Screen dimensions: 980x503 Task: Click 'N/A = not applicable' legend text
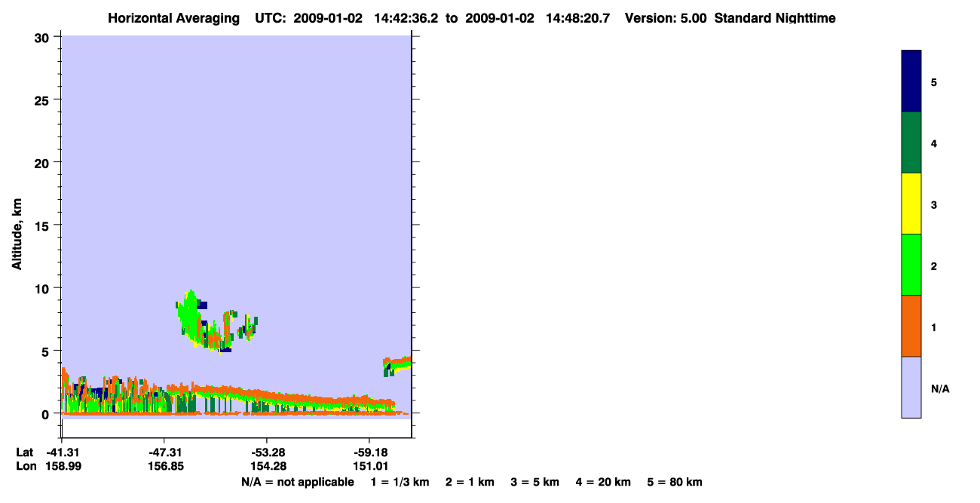coord(297,482)
